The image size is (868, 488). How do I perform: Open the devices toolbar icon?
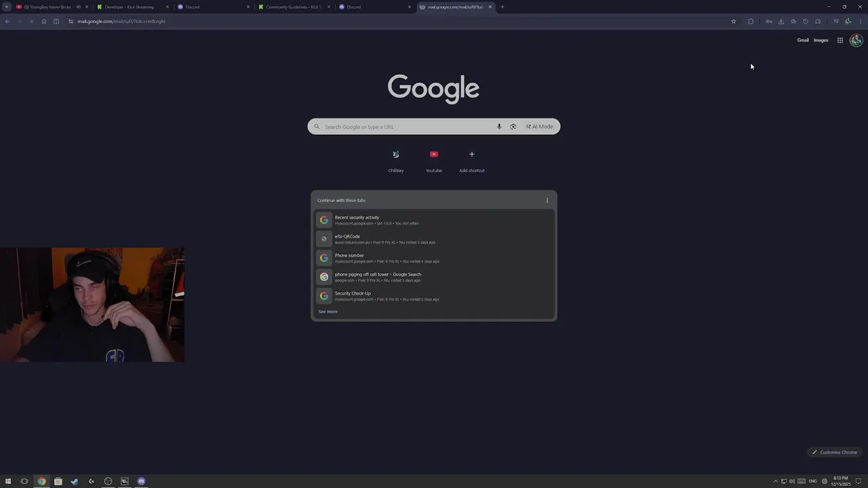click(x=818, y=21)
